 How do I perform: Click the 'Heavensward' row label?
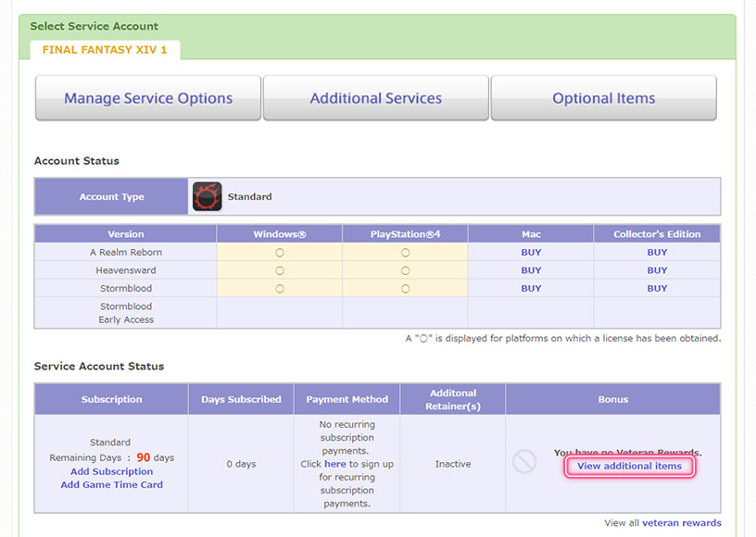tap(126, 270)
